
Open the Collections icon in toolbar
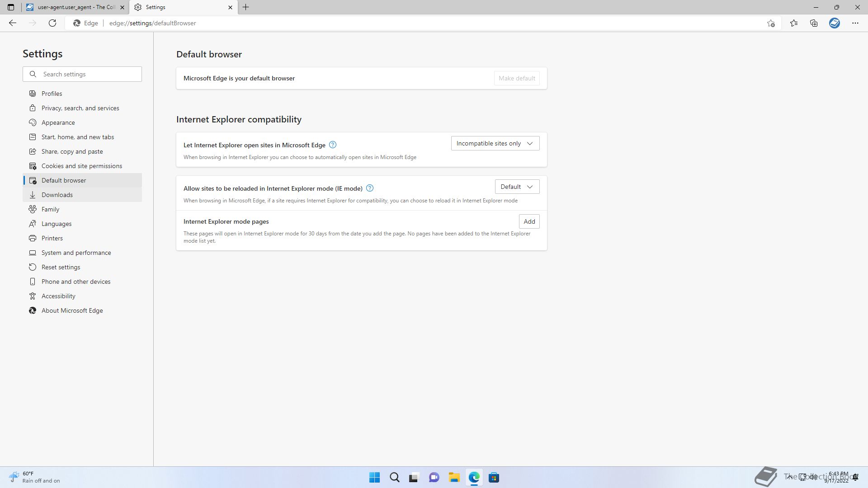[x=814, y=23]
